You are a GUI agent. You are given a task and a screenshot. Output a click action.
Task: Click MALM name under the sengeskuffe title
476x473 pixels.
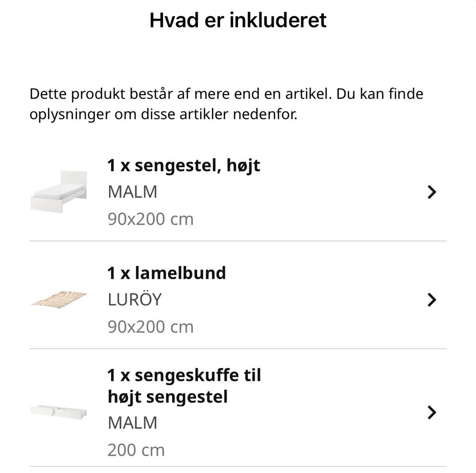132,423
